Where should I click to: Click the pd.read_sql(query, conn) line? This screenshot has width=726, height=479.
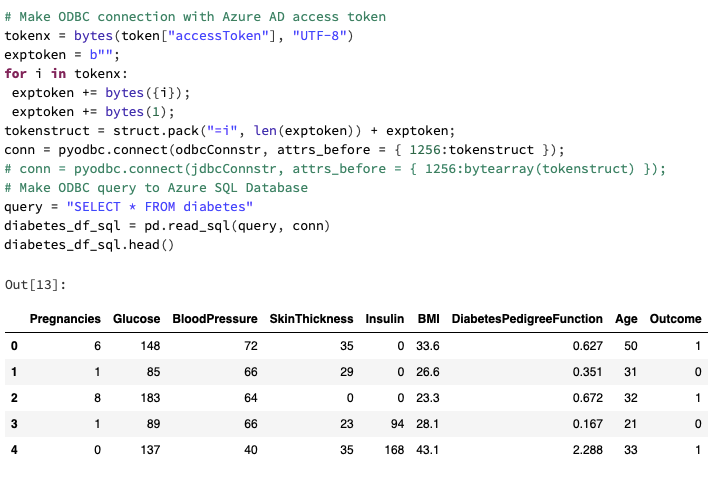pyautogui.click(x=167, y=225)
